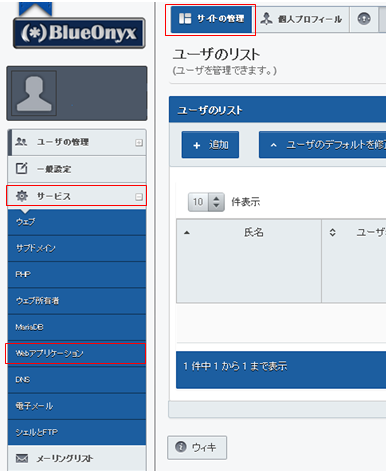Expand the ユーザの管理 menu section
Image resolution: width=386 pixels, height=471 pixels.
(139, 143)
